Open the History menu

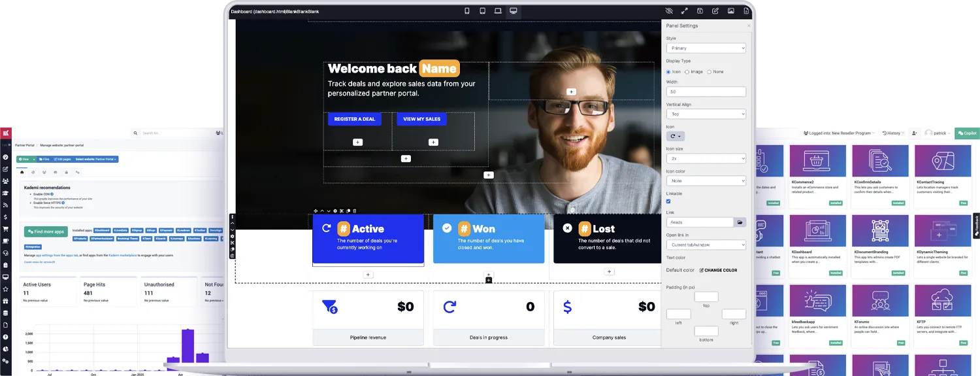tap(892, 133)
